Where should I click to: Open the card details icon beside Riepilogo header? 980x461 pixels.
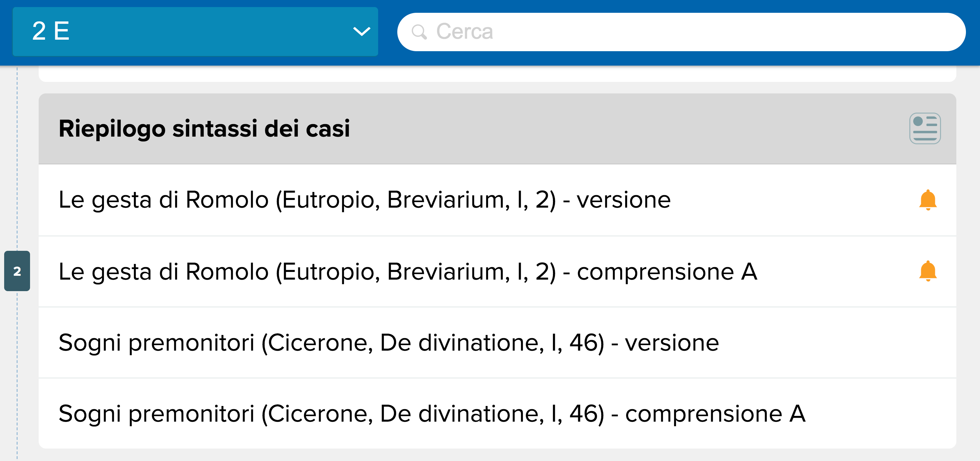pos(925,128)
